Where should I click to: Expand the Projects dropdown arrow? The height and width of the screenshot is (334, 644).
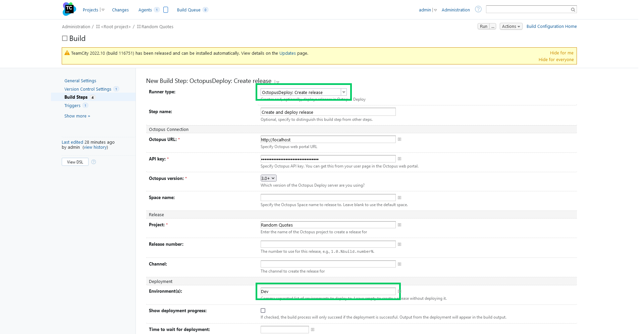[x=103, y=10]
